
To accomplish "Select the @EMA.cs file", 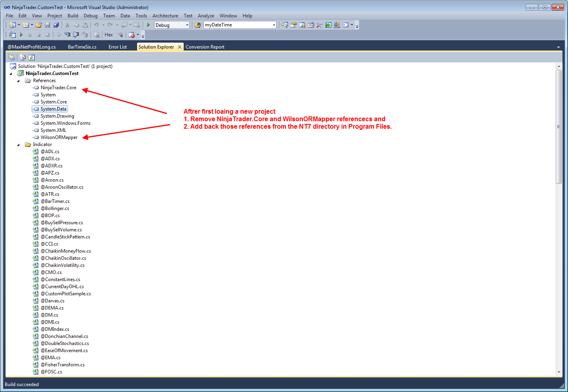I will point(51,358).
